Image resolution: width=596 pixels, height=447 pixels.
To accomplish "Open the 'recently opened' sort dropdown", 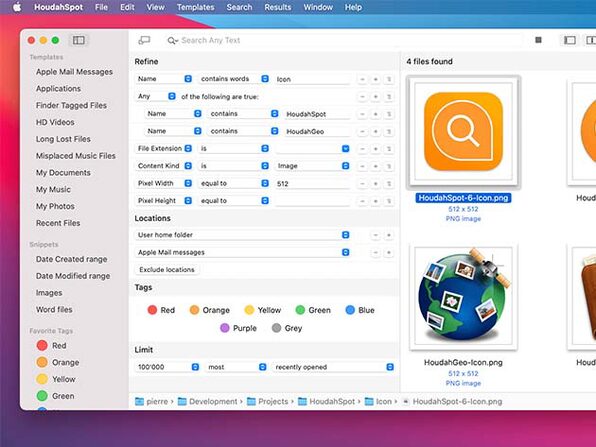I will (333, 367).
